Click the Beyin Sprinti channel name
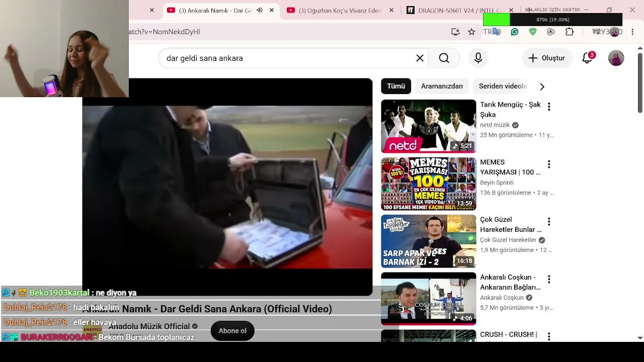The image size is (644, 362). 497,183
